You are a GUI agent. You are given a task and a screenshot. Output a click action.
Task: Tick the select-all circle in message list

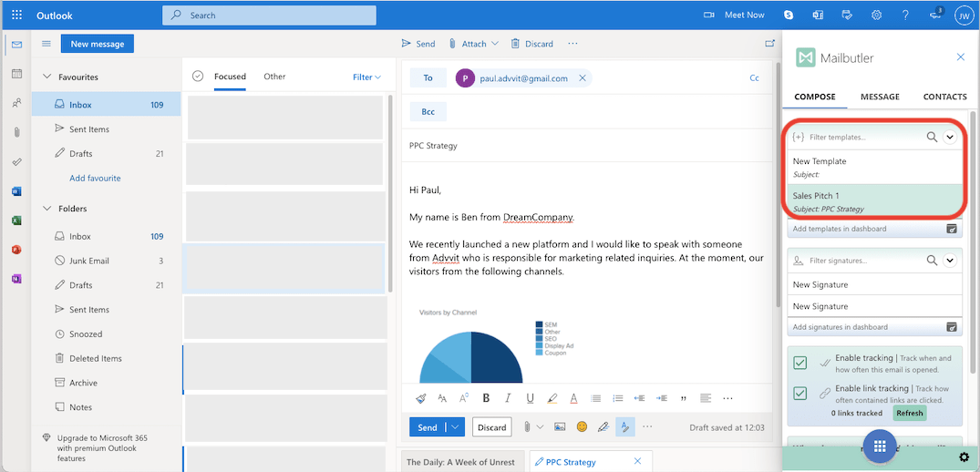(x=198, y=77)
